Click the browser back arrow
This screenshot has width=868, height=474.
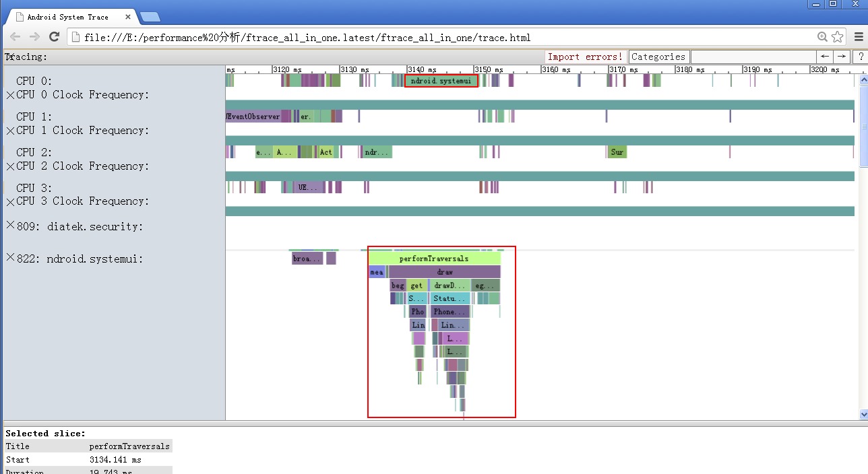[x=15, y=37]
